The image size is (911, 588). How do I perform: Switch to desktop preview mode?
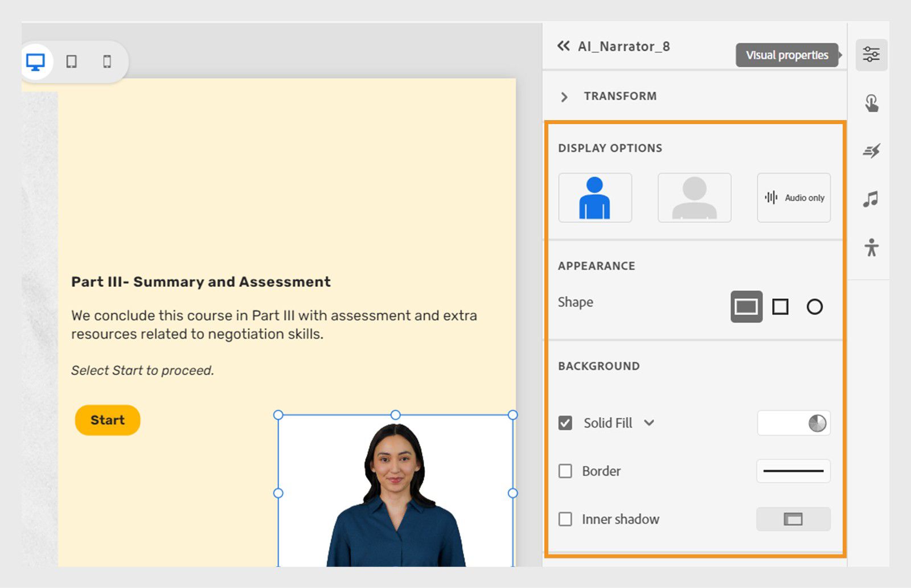tap(36, 62)
